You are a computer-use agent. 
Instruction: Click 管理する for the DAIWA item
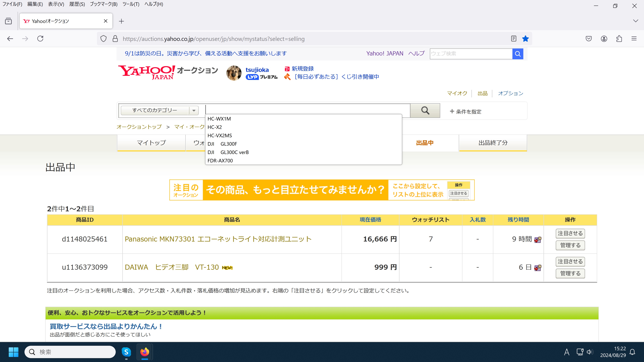click(570, 273)
